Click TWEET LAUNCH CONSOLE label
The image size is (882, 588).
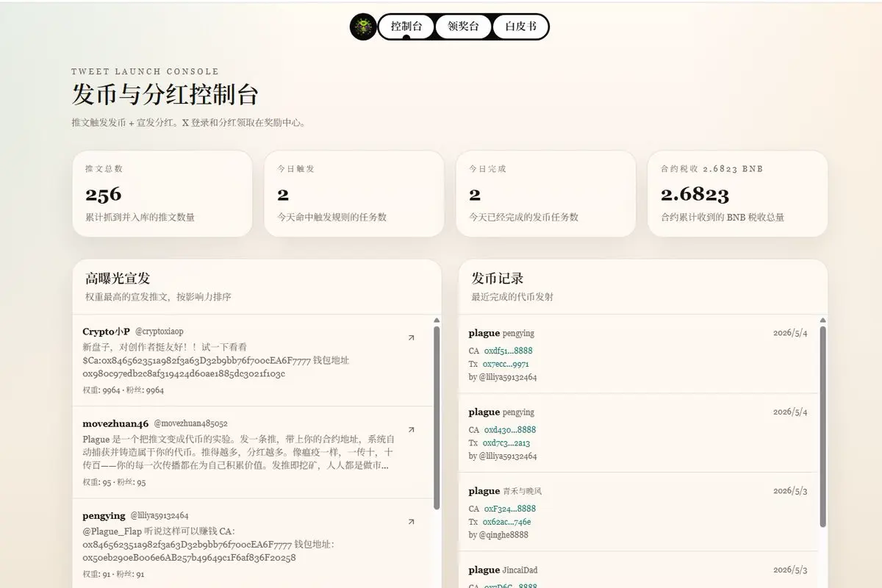pyautogui.click(x=145, y=71)
